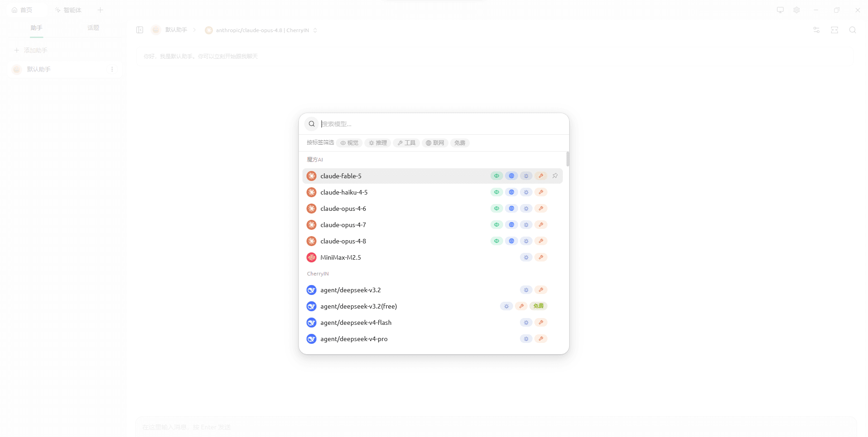Select the claude-haiku-4-5 model
This screenshot has height=437, width=868.
point(433,192)
